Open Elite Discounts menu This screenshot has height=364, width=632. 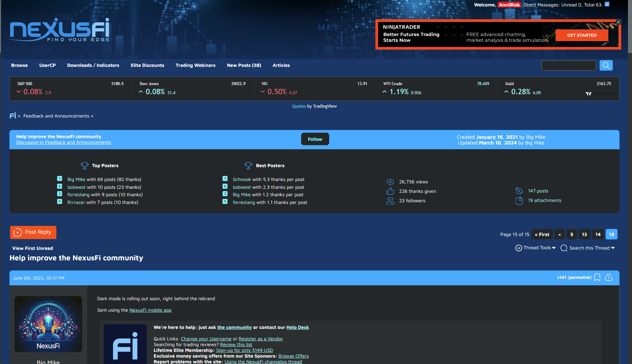(x=148, y=66)
